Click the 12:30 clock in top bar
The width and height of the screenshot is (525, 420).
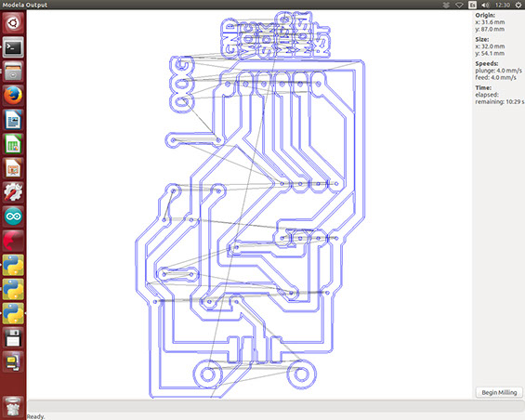tap(503, 5)
